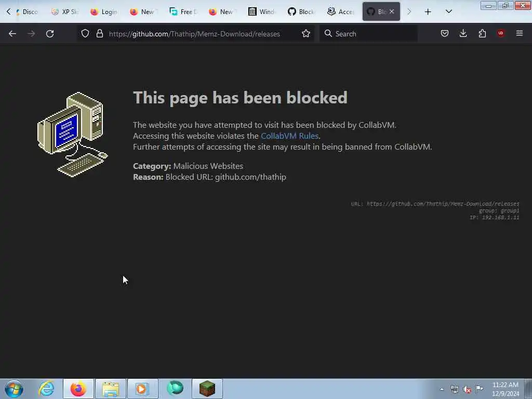Screen dimensions: 532x399
Task: Open Firefox application hamburger menu
Action: 520,33
